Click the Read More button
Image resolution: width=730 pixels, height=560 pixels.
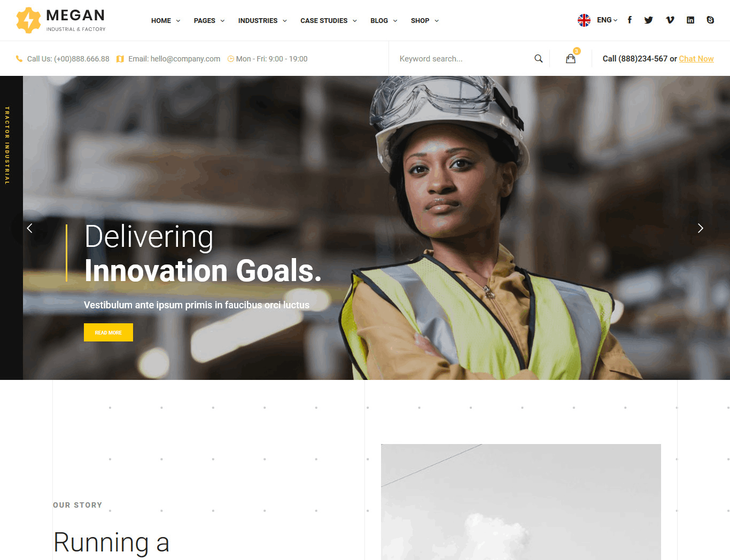point(108,332)
